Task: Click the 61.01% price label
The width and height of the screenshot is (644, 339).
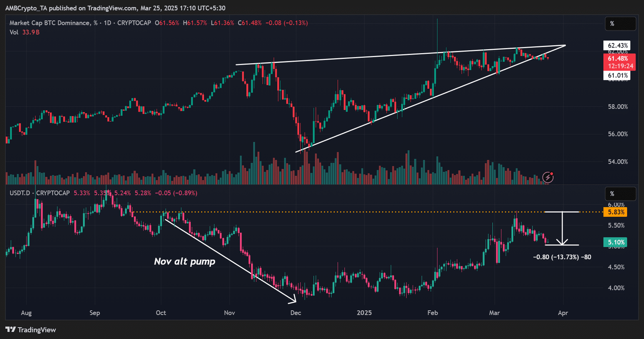Action: (617, 75)
